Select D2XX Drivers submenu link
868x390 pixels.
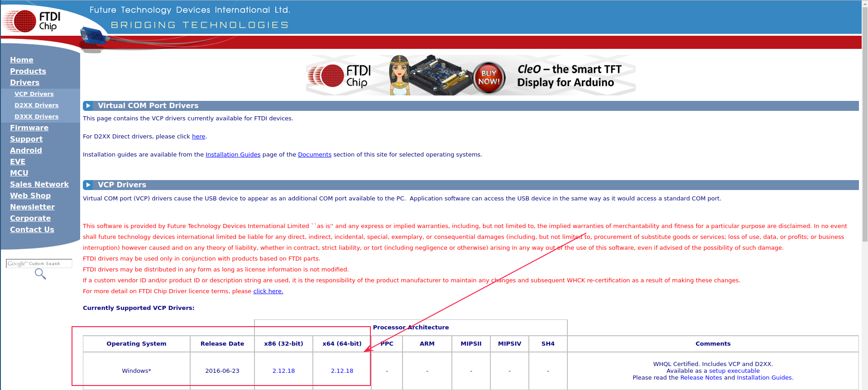tap(37, 105)
